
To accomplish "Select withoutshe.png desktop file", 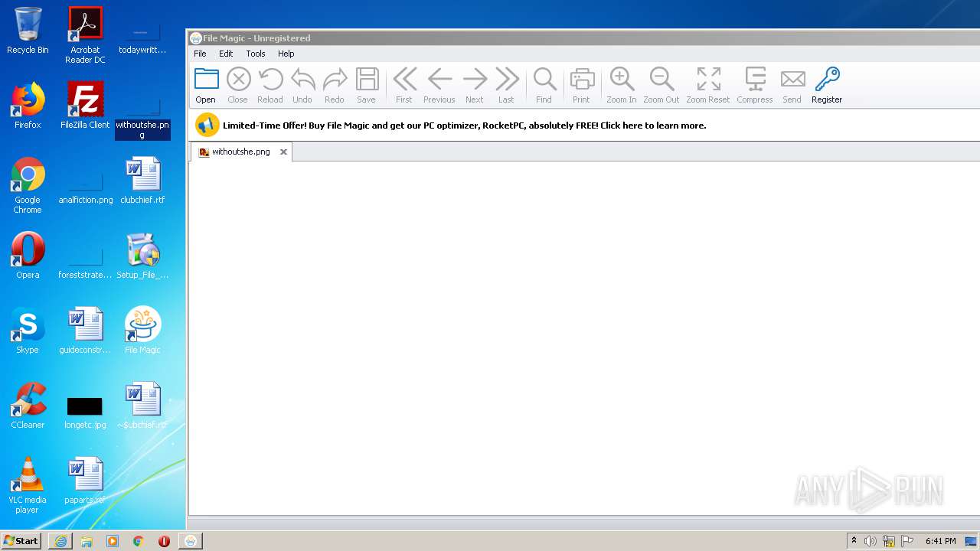I will pos(142,119).
